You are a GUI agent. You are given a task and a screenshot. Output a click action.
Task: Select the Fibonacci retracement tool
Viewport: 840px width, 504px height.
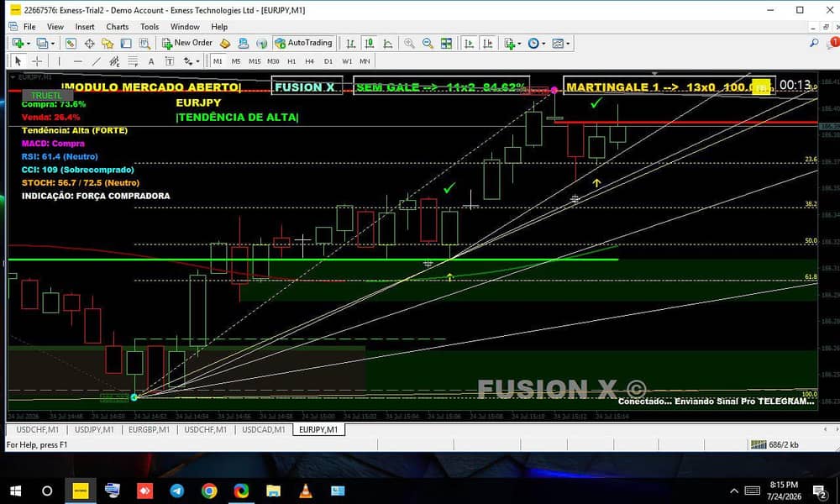click(133, 61)
